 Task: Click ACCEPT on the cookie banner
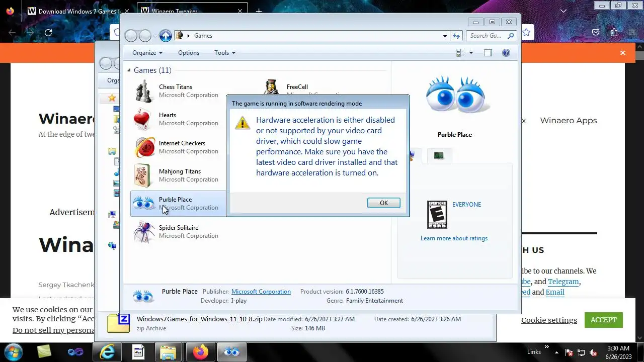(603, 320)
